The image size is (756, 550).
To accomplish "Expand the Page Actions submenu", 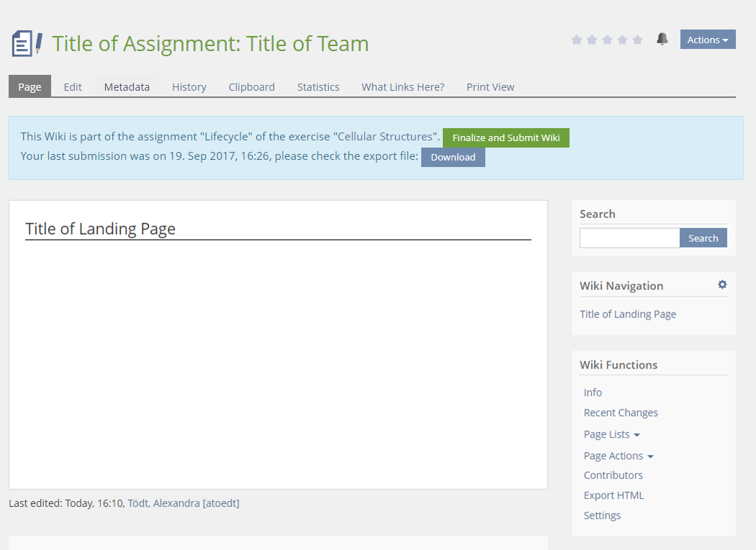I will (x=618, y=456).
